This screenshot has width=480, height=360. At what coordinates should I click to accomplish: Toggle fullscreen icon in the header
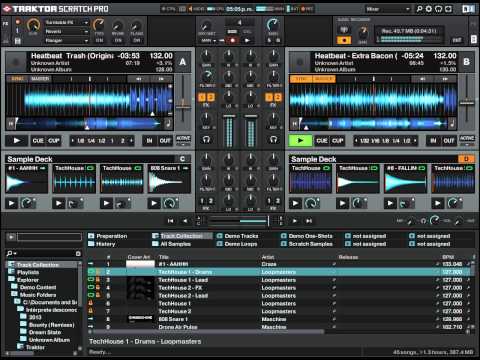(x=448, y=9)
